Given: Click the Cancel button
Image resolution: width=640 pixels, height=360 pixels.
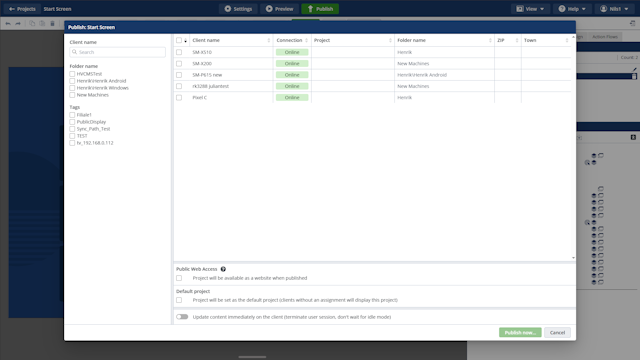Looking at the screenshot, I should click(557, 332).
